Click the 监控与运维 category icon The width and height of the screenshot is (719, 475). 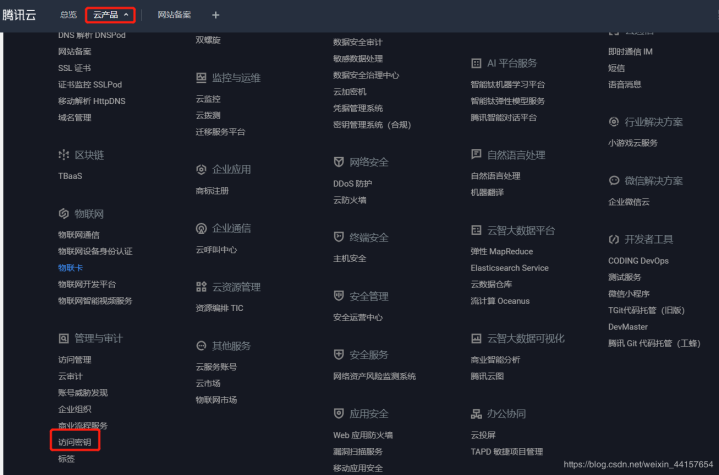[x=201, y=78]
